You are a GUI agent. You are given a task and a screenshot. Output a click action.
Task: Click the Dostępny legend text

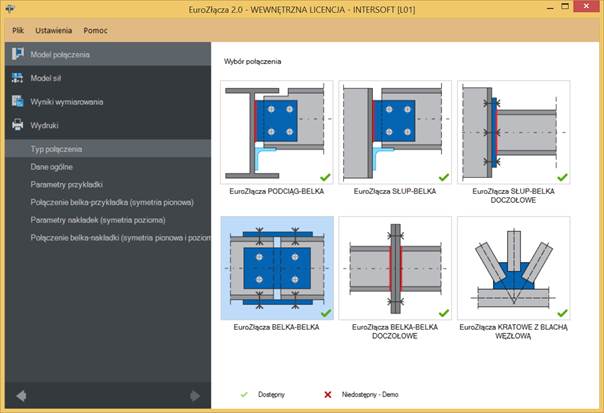tap(271, 395)
